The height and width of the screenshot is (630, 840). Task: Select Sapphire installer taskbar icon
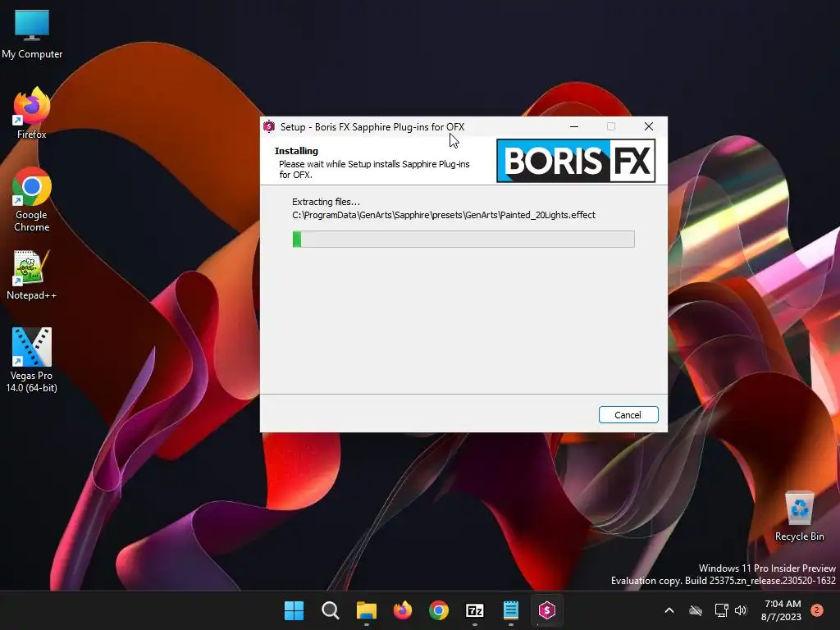(x=546, y=610)
